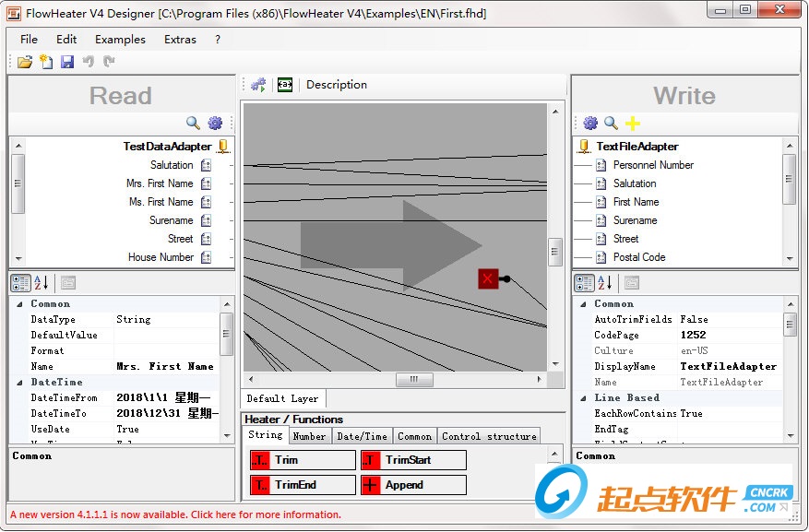Click the Undo toolbar arrow
This screenshot has width=809, height=532.
89,62
